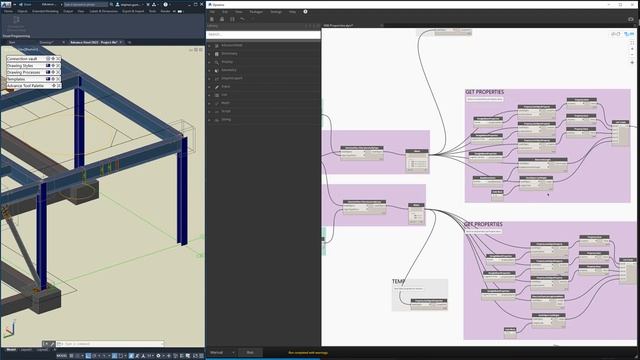Close the Dynamo workspace file tab
The width and height of the screenshot is (640, 360).
[382, 25]
